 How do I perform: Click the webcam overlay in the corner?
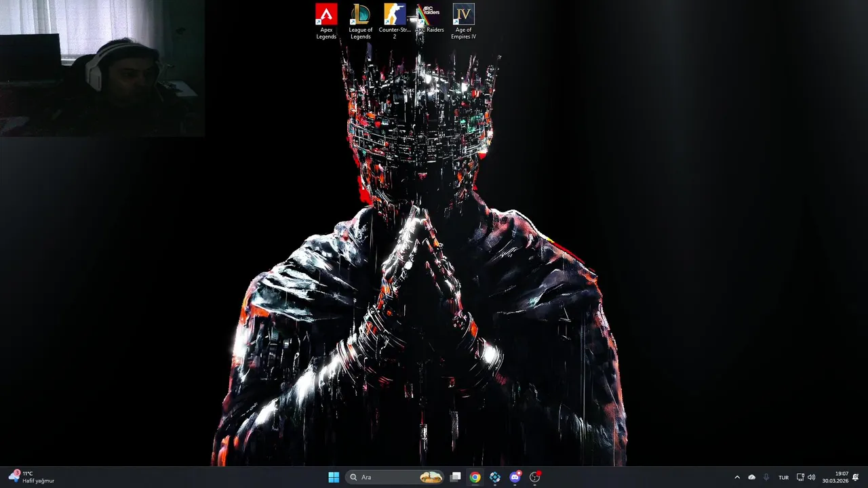click(x=102, y=68)
